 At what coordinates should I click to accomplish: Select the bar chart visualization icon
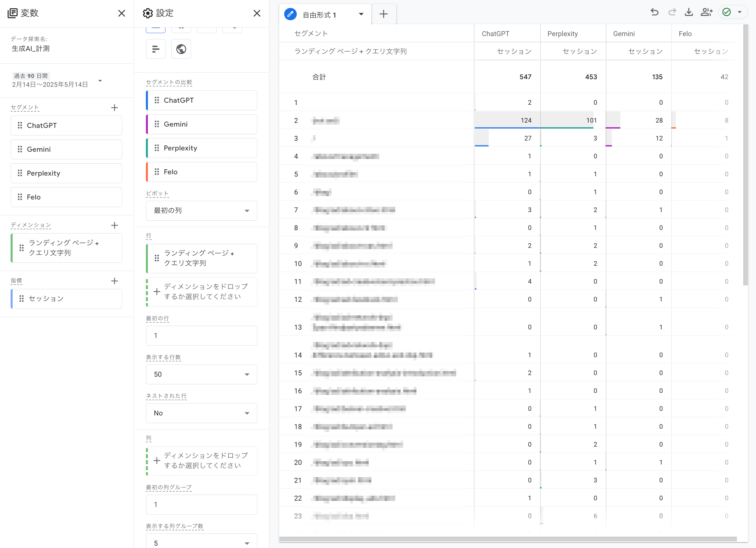coord(156,49)
